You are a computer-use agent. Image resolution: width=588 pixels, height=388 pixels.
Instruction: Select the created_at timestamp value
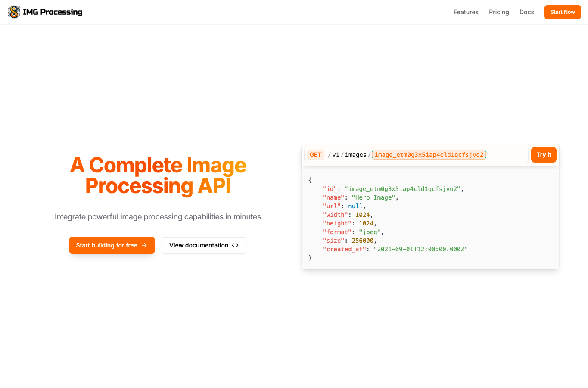(x=420, y=249)
